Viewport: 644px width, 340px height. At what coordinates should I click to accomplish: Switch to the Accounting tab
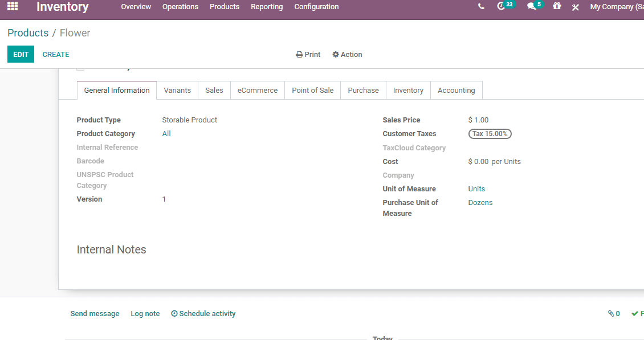pyautogui.click(x=456, y=91)
